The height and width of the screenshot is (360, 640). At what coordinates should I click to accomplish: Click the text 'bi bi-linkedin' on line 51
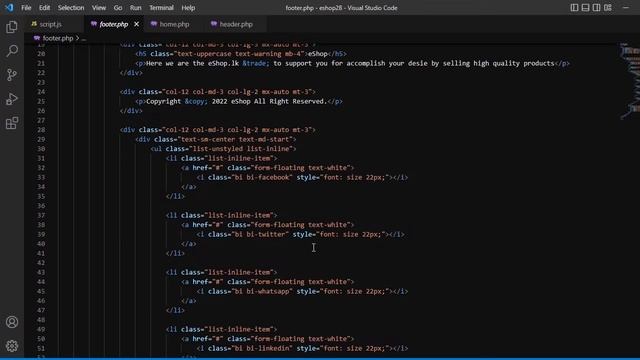pyautogui.click(x=262, y=348)
